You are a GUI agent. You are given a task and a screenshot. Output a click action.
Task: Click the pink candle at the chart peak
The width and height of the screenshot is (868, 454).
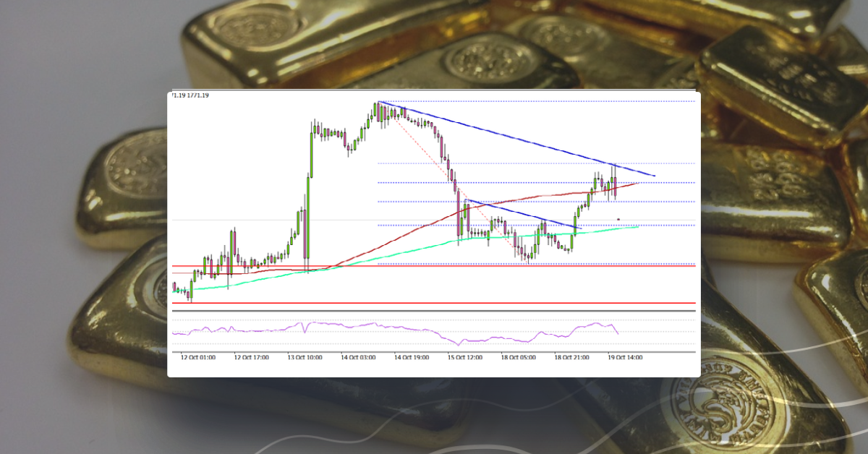(x=378, y=112)
